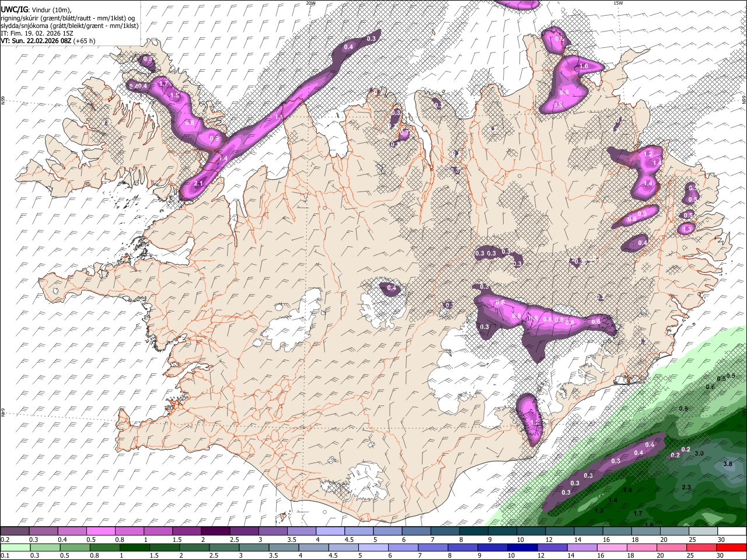Select the blue 8 swatch in lower legend row
Image resolution: width=747 pixels, height=560 pixels.
463,548
